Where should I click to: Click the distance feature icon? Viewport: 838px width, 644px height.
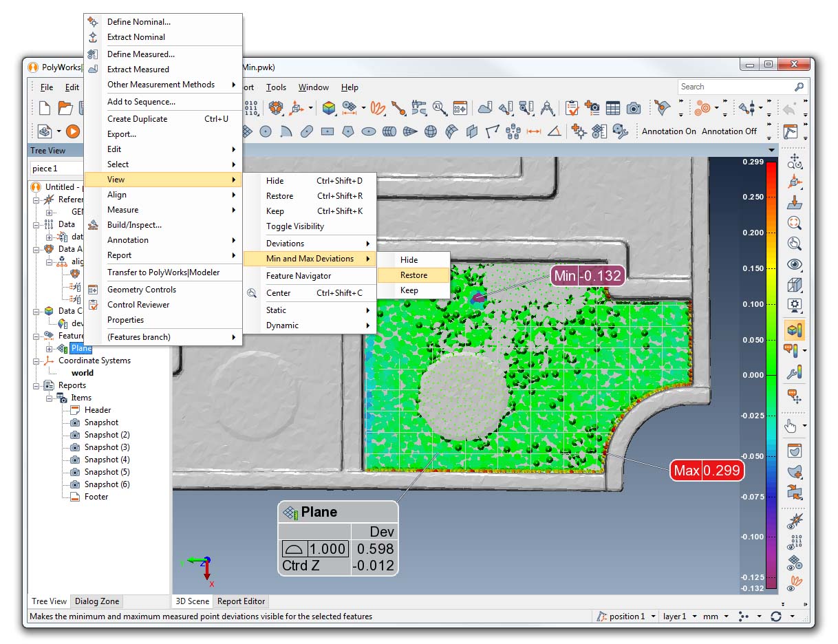pos(534,131)
